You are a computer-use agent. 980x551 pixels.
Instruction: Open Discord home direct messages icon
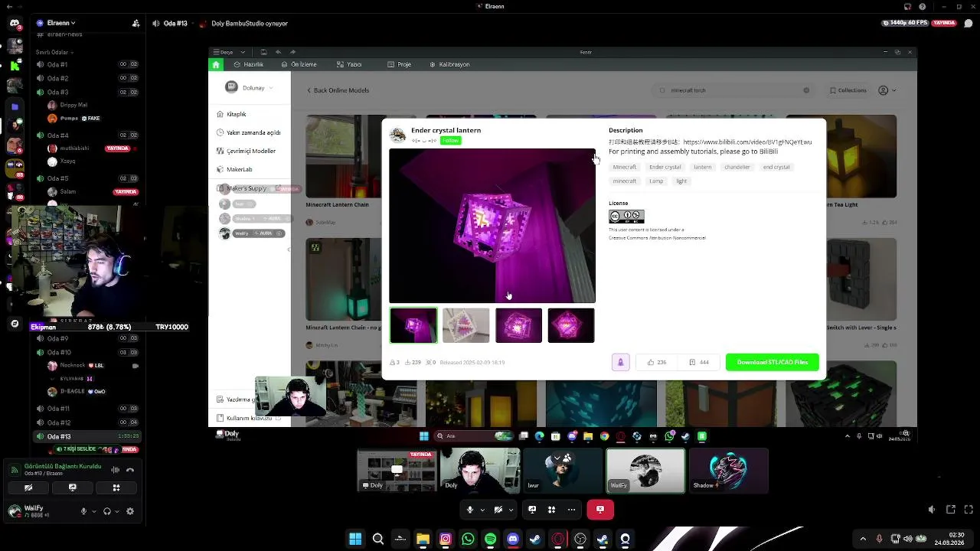(x=15, y=24)
